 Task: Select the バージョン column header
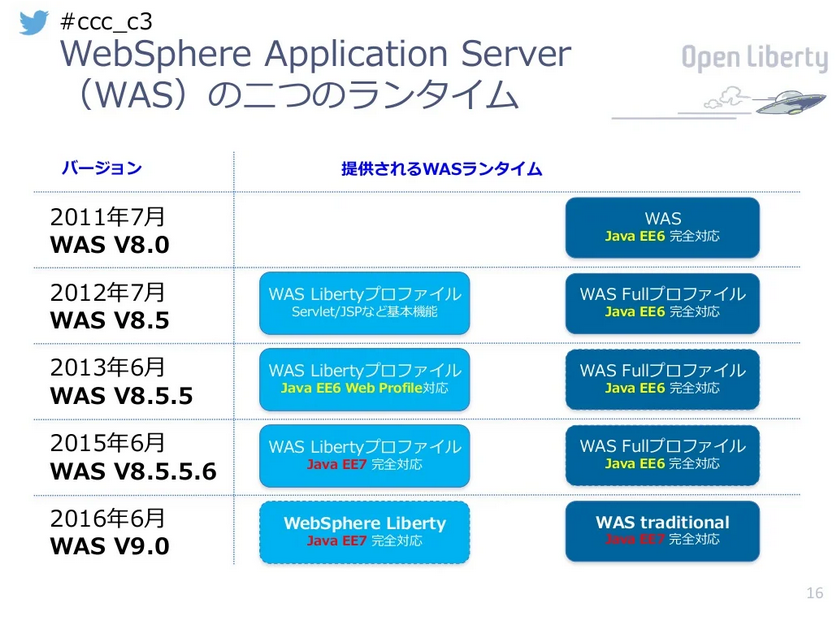click(x=100, y=167)
